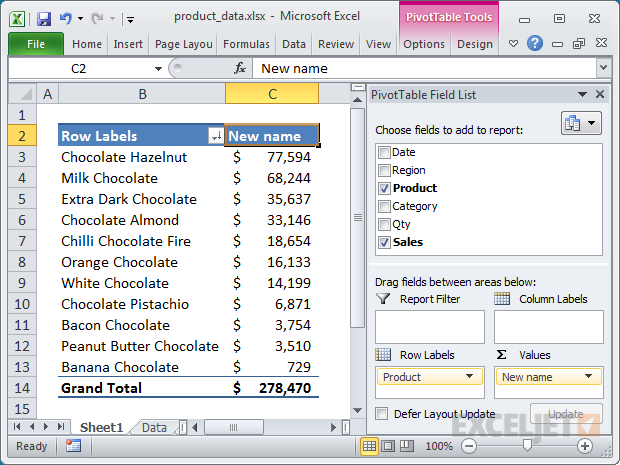
Task: Uncheck the Sales field checkbox
Action: click(x=384, y=242)
